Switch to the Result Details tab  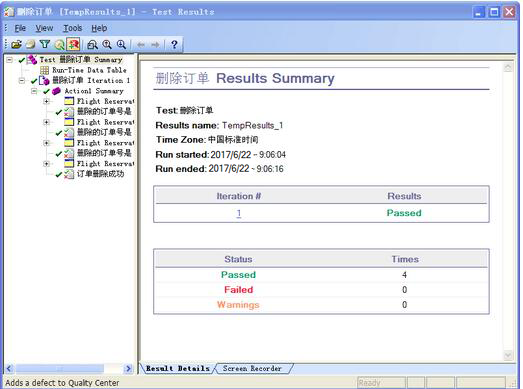click(178, 368)
